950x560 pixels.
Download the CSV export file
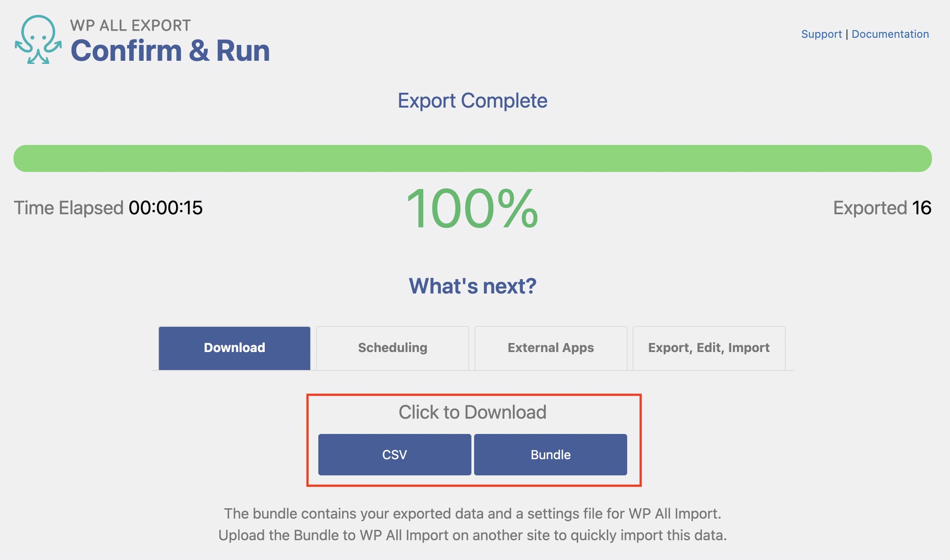(394, 455)
